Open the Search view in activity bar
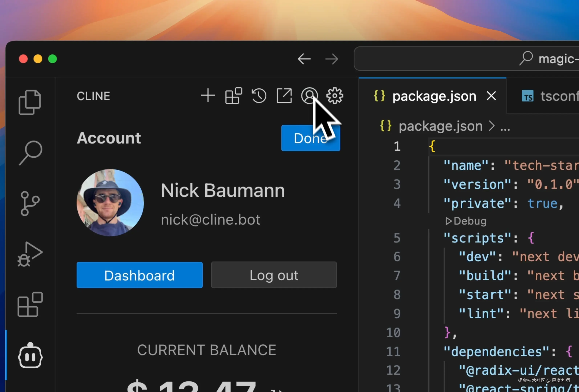The image size is (579, 392). coord(31,153)
